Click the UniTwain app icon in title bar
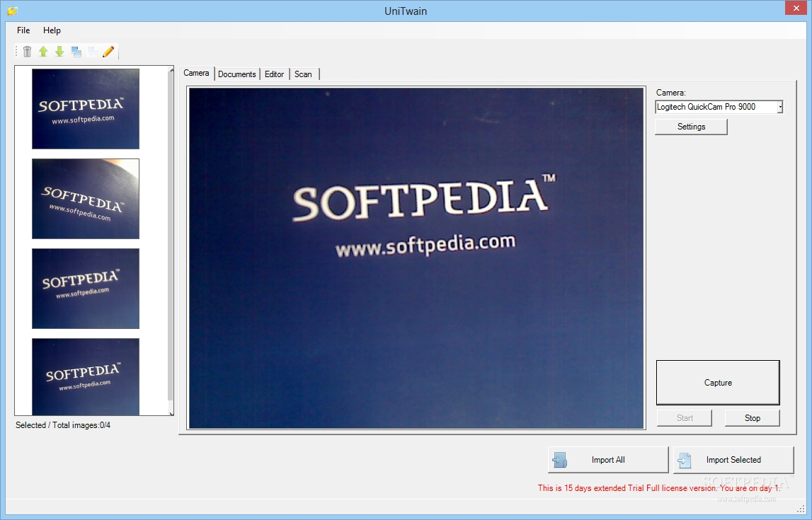The height and width of the screenshot is (520, 812). click(x=13, y=11)
